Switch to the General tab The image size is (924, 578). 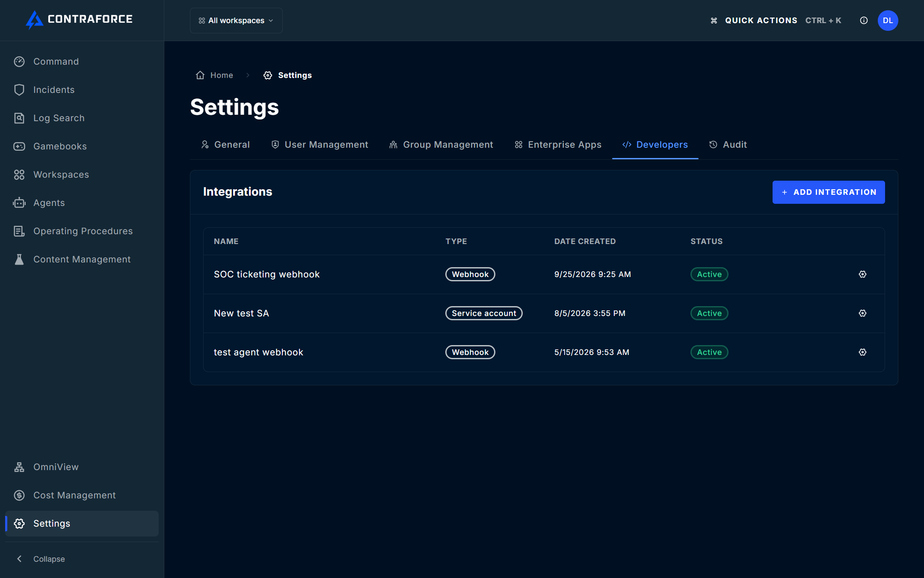(225, 145)
